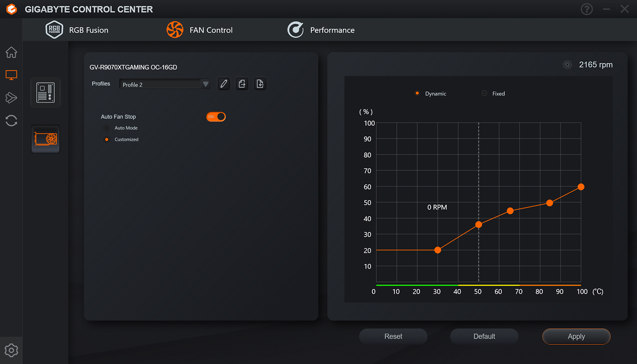Click the Profiles label
637x364 pixels.
point(101,84)
